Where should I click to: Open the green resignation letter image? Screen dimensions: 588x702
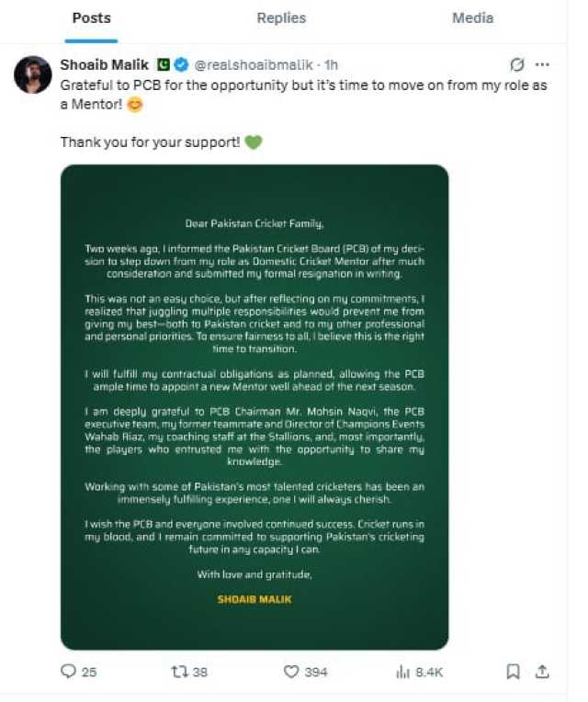pos(254,407)
